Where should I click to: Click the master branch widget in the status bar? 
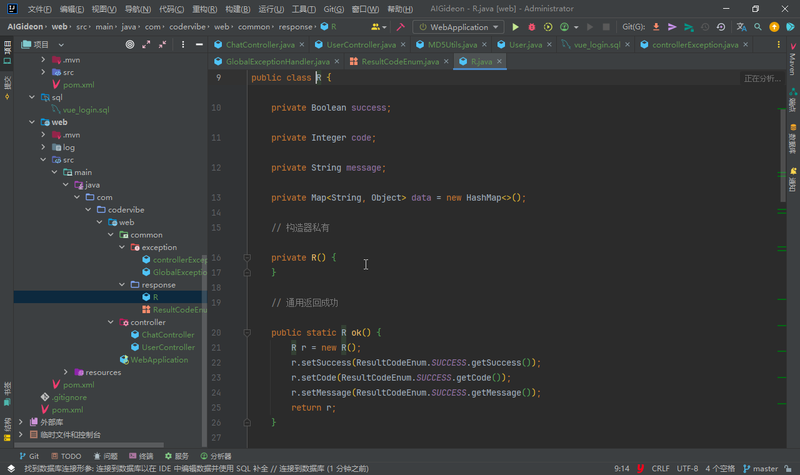click(760, 468)
